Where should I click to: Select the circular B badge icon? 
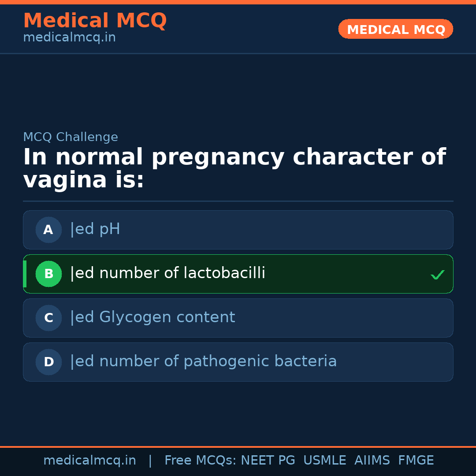pyautogui.click(x=48, y=274)
